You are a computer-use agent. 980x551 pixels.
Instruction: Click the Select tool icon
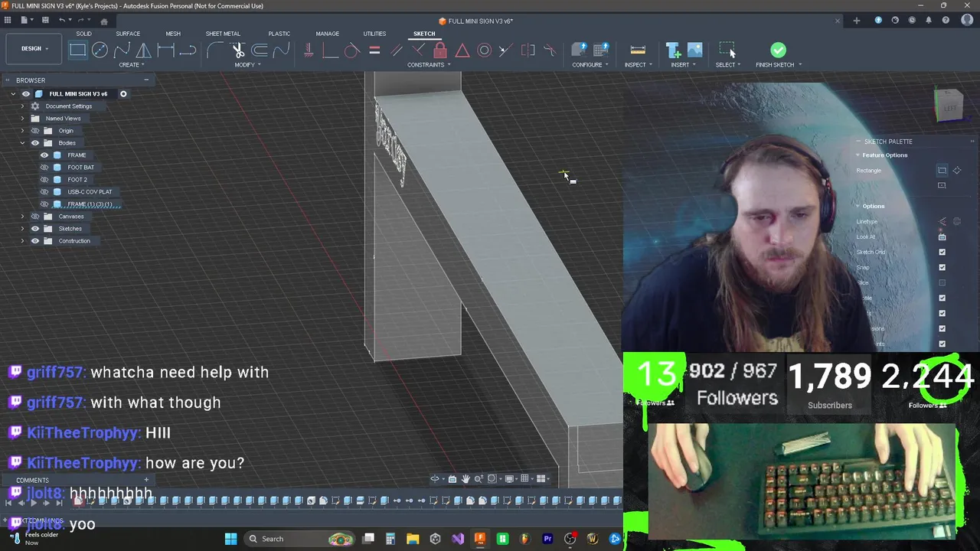point(727,51)
